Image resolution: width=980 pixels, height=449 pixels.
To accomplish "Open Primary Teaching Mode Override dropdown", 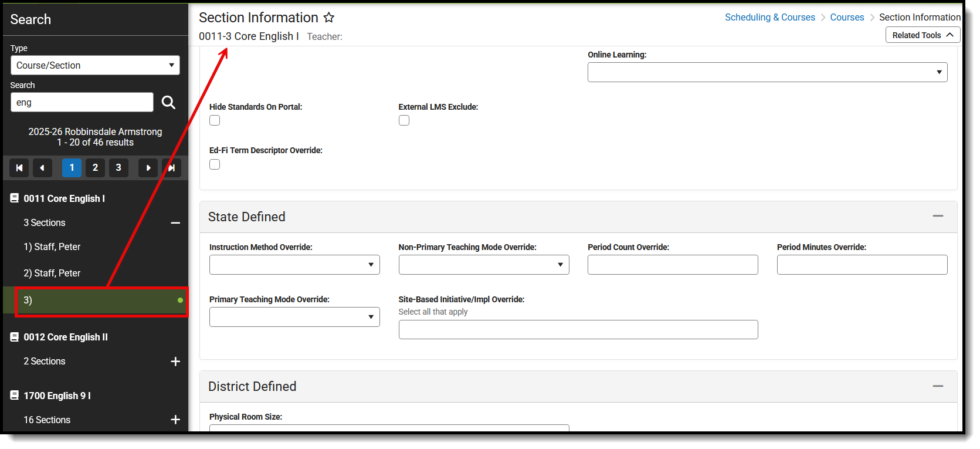I will pos(294,317).
